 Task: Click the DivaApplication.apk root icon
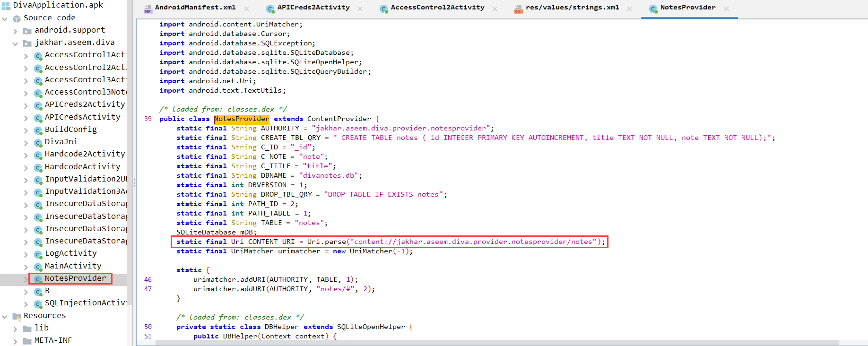tap(6, 6)
